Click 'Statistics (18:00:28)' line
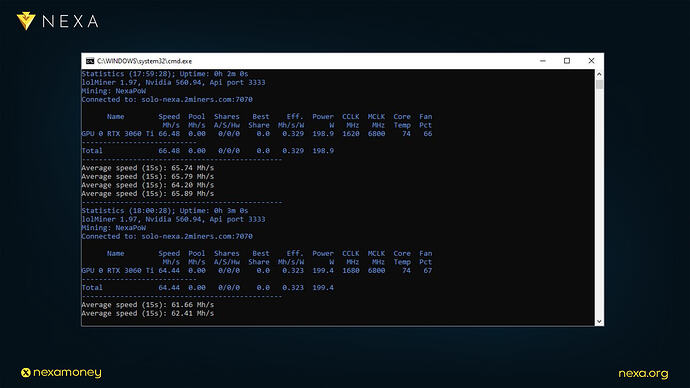Screen dimensions: 690x388 click(165, 211)
